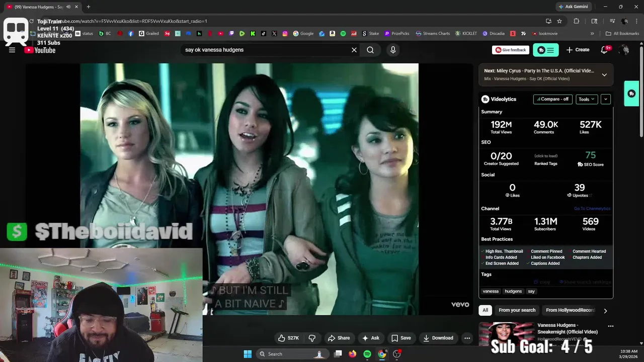Open the Streams Charts bookmark
Screen dimensions: 644x362
[433, 34]
